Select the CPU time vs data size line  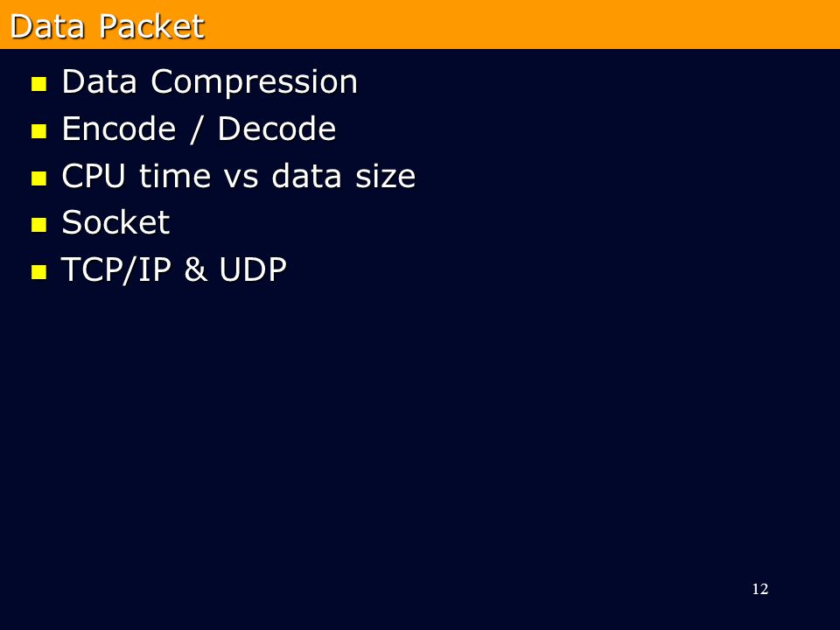coord(238,176)
